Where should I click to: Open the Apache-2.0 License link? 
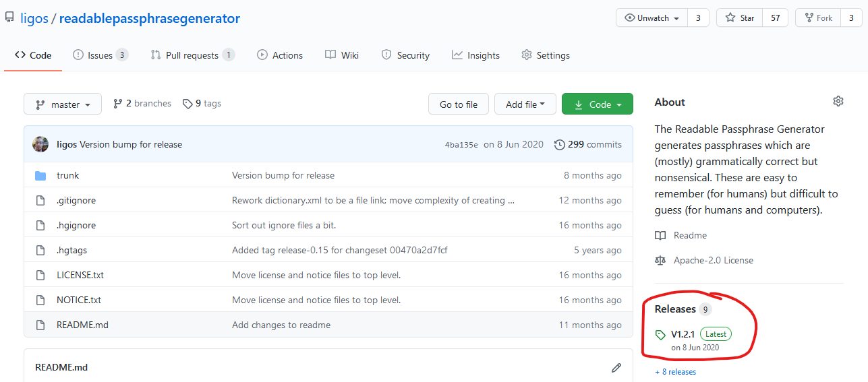(x=704, y=260)
